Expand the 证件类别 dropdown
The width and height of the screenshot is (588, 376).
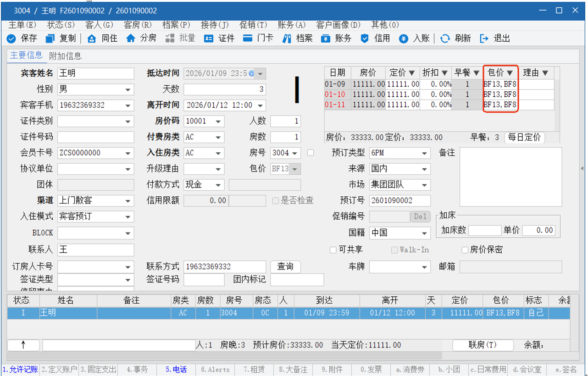point(128,121)
